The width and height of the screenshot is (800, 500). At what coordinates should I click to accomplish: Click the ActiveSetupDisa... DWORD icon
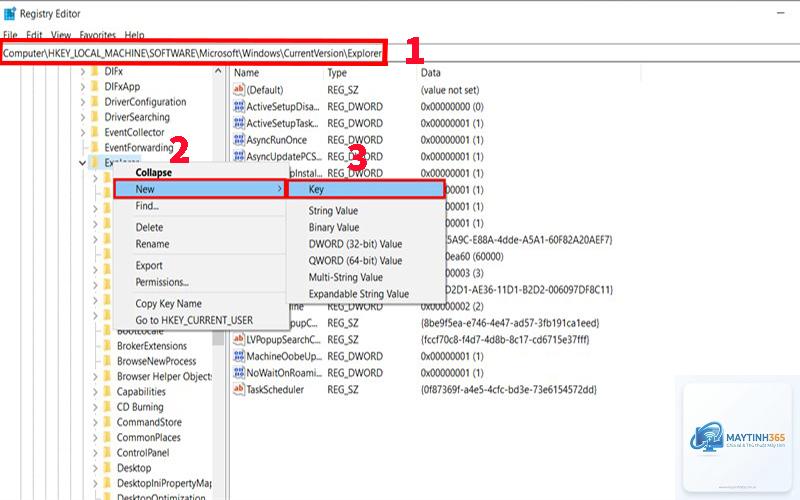(239, 107)
